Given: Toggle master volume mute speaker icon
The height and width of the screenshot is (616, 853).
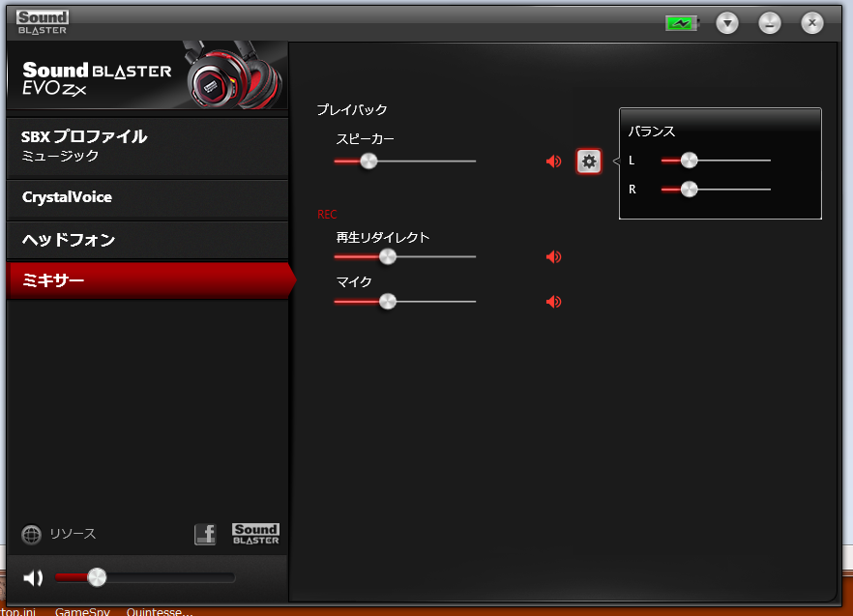Looking at the screenshot, I should pos(33,577).
